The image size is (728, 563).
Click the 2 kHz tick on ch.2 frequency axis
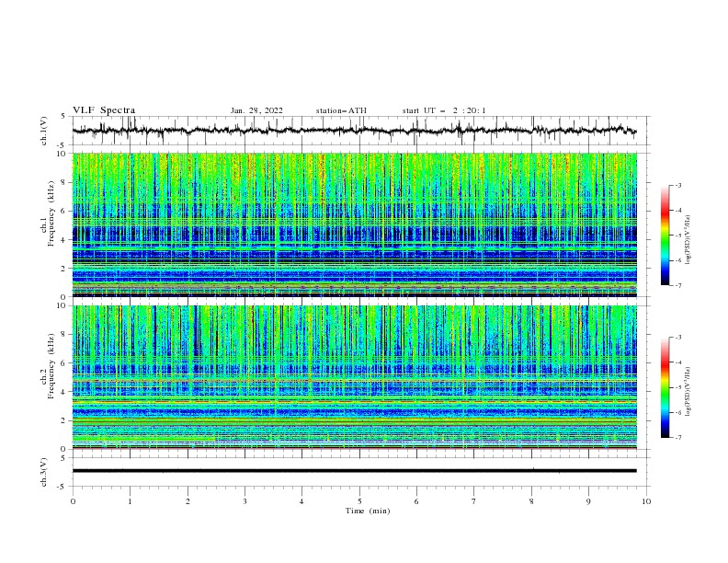[x=64, y=420]
